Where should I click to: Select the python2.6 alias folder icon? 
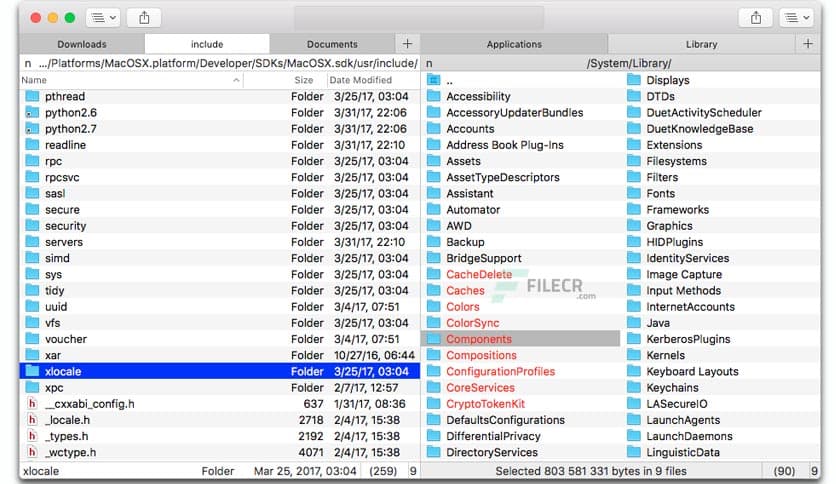tap(33, 112)
